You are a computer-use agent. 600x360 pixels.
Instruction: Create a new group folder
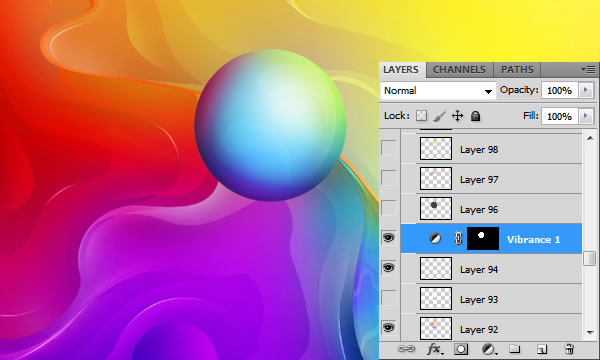tap(515, 349)
